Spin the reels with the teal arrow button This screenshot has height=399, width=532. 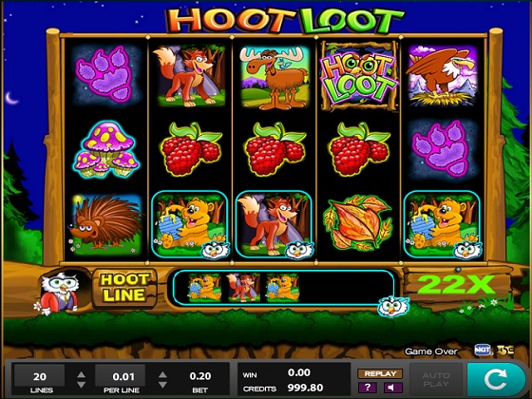pos(497,380)
